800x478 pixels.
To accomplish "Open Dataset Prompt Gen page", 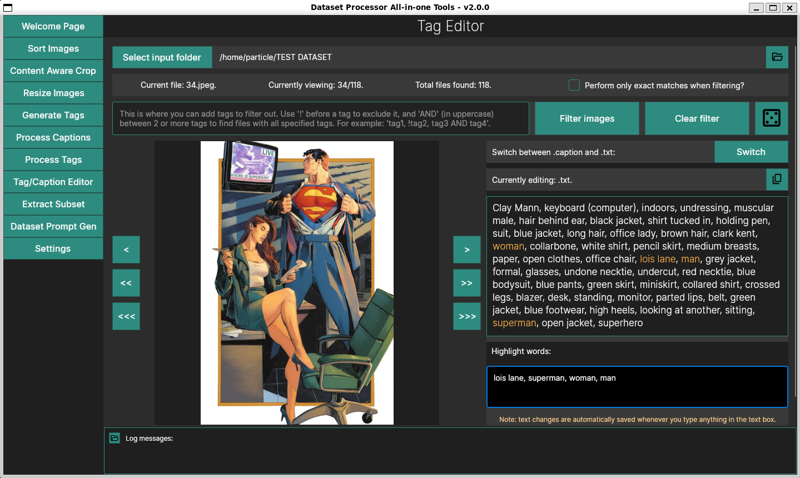I will pos(53,227).
